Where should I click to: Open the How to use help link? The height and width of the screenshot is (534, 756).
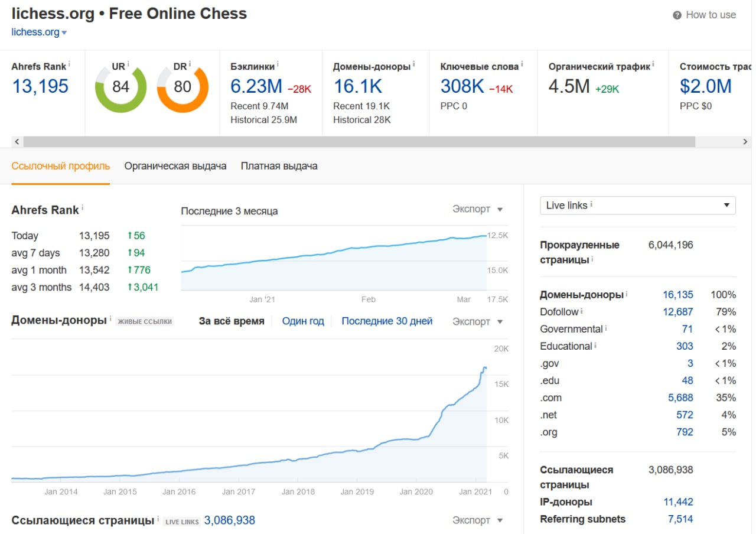click(711, 15)
